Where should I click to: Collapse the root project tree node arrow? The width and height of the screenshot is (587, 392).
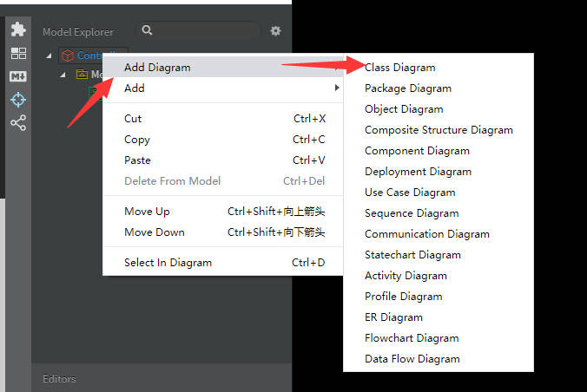click(49, 56)
